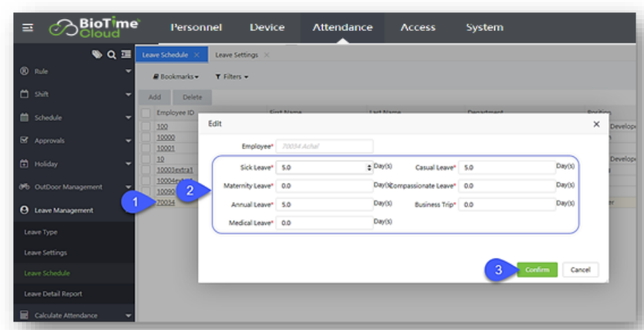Expand the Schedule sidebar section

67,118
